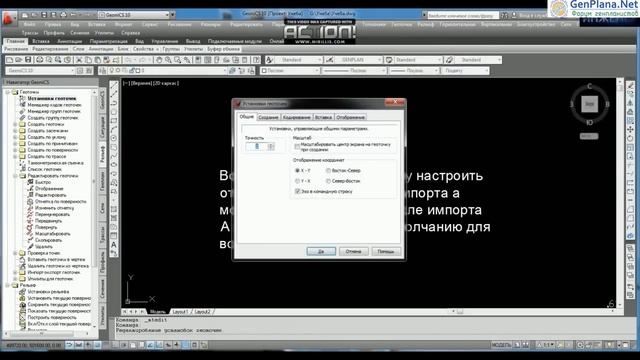Expand Создать по поверхности folder
The width and height of the screenshot is (640, 360).
[15, 150]
